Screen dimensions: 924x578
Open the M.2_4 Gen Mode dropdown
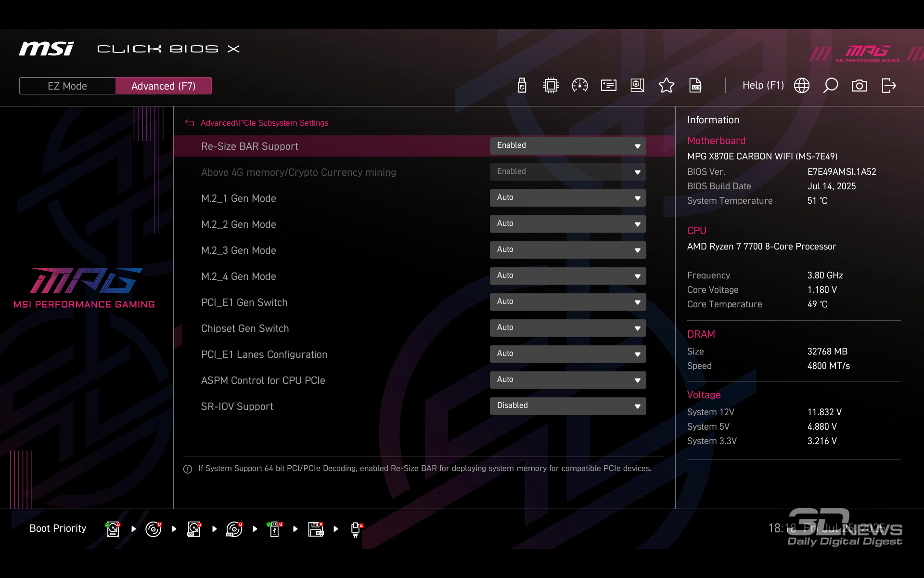click(568, 276)
